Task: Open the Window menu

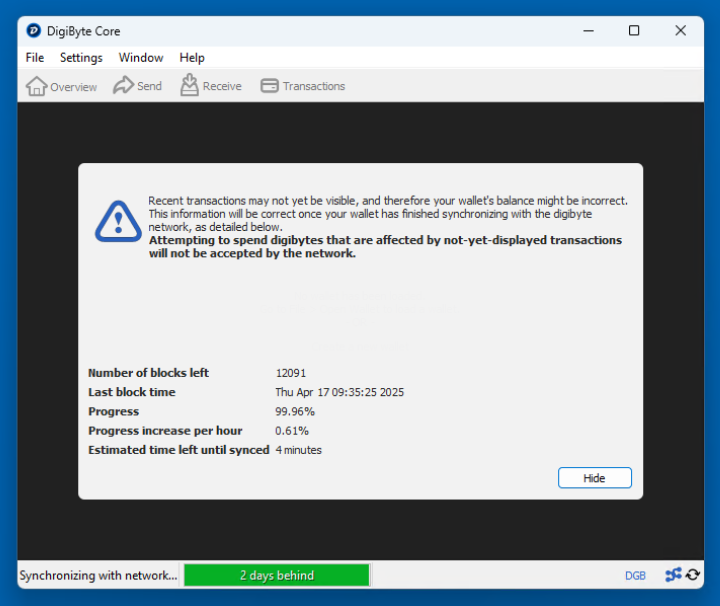Action: click(141, 57)
